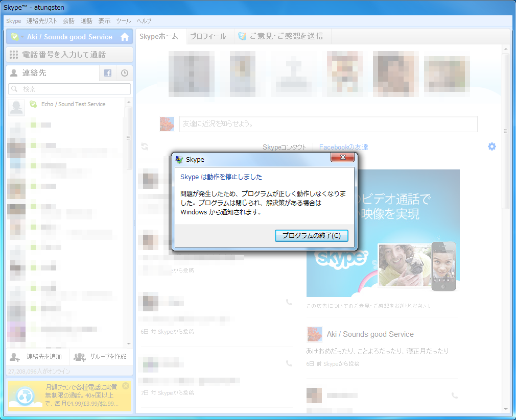Click the avatar beside the mood message field
The width and height of the screenshot is (516, 420).
tap(167, 124)
